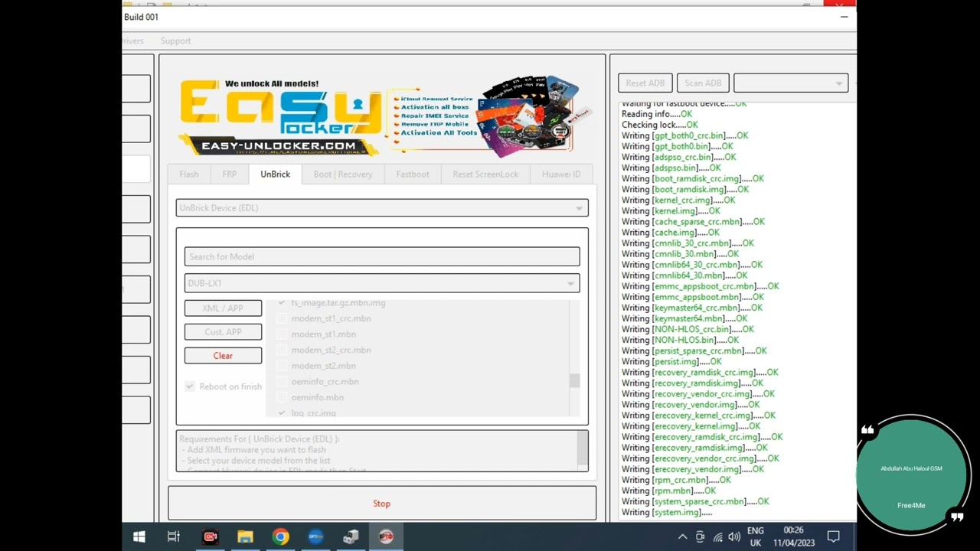Show hidden system tray icons

tap(682, 537)
